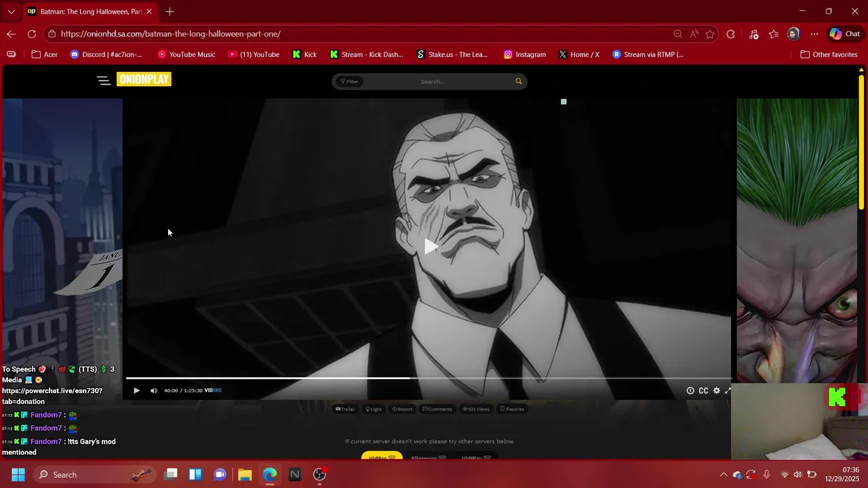This screenshot has width=868, height=488.
Task: Open the Acer bookmark folder
Action: (x=45, y=54)
